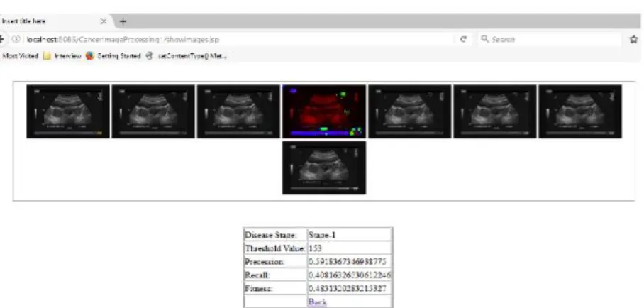Select the threshold value '153' cell

(350, 248)
